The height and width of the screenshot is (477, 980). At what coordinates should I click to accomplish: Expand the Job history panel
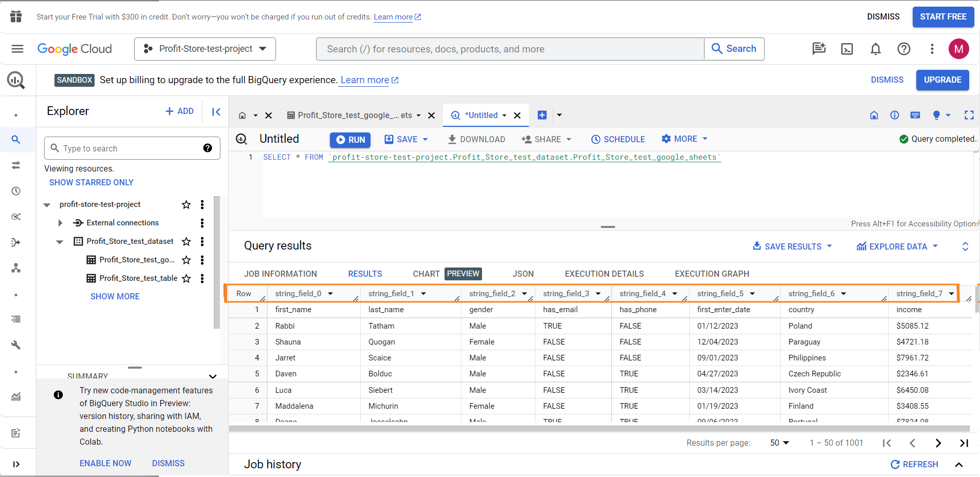click(958, 464)
